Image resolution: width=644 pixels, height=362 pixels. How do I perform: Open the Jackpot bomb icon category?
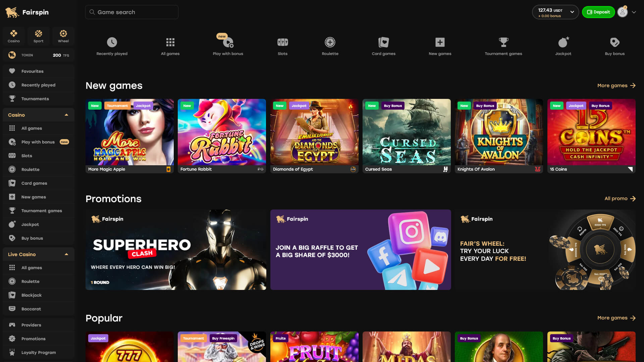[563, 43]
